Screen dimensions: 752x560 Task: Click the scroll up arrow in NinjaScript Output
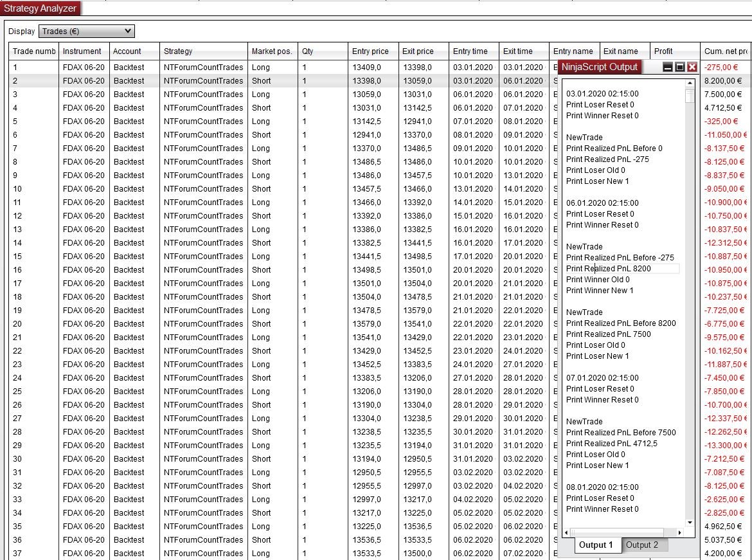pyautogui.click(x=690, y=84)
